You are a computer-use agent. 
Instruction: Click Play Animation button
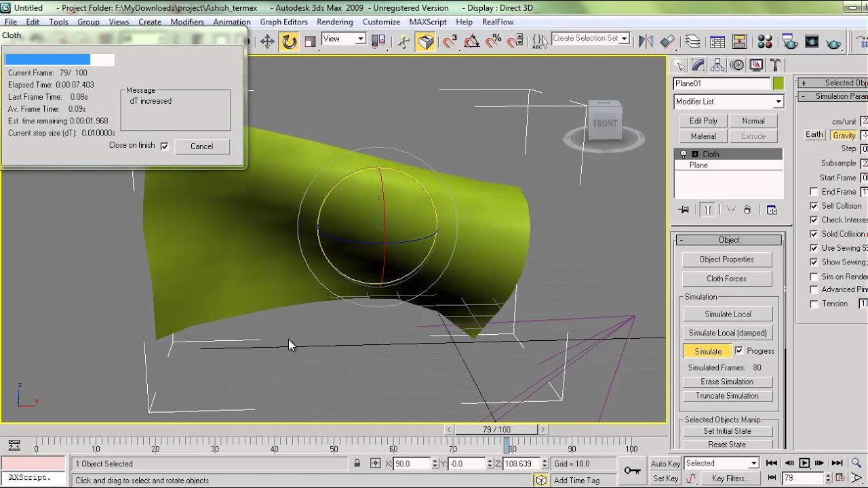[x=805, y=464]
